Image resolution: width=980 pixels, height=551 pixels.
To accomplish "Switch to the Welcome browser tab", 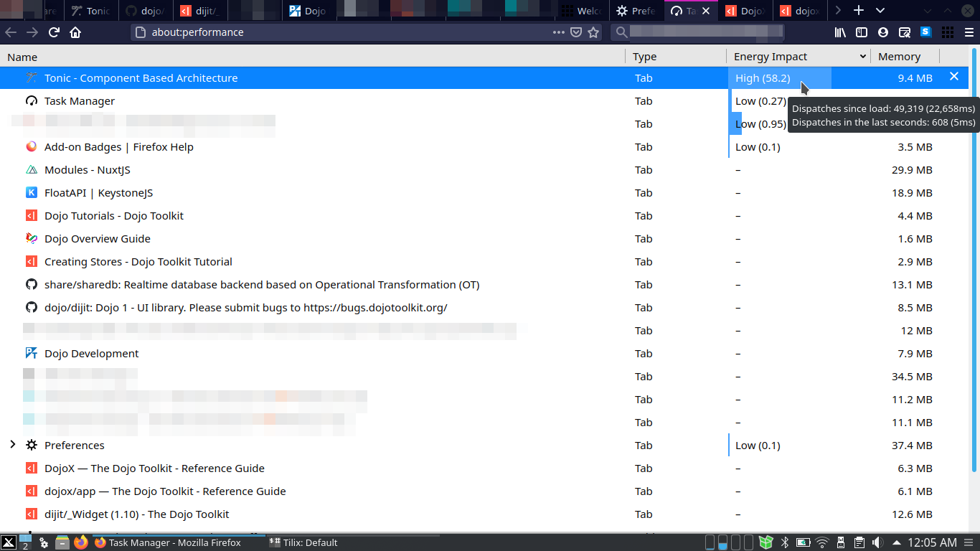I will tap(582, 11).
